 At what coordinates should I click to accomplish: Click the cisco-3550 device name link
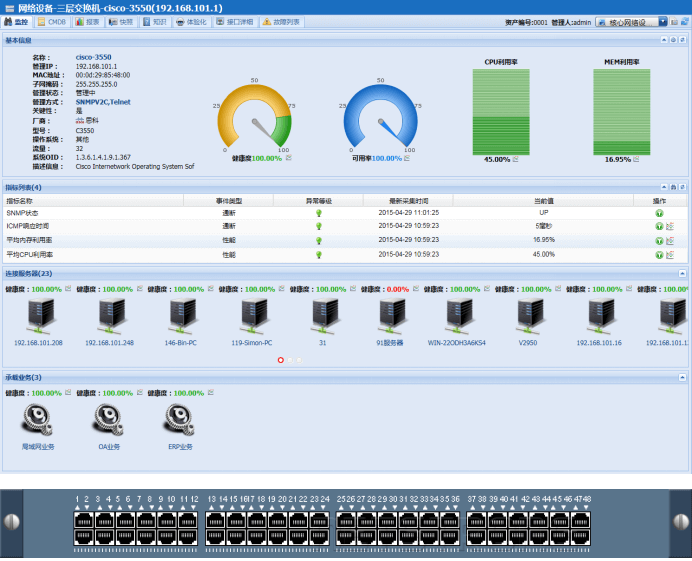point(94,57)
